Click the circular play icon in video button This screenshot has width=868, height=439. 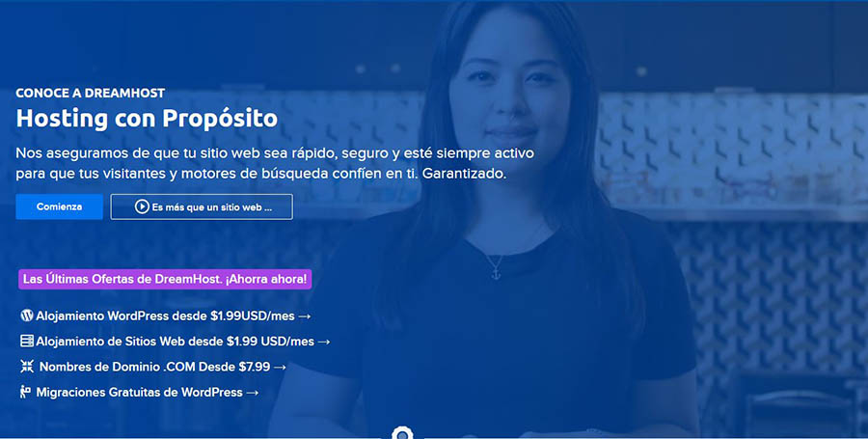[x=142, y=206]
